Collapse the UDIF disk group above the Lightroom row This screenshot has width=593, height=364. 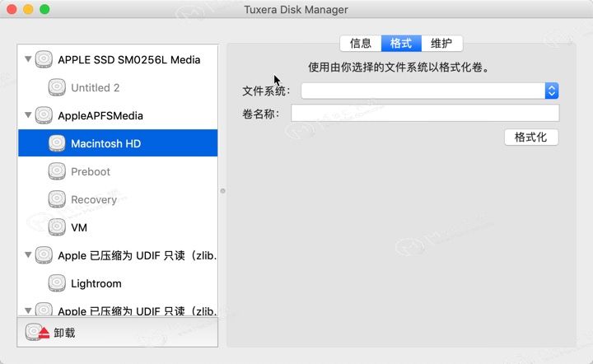(x=28, y=254)
